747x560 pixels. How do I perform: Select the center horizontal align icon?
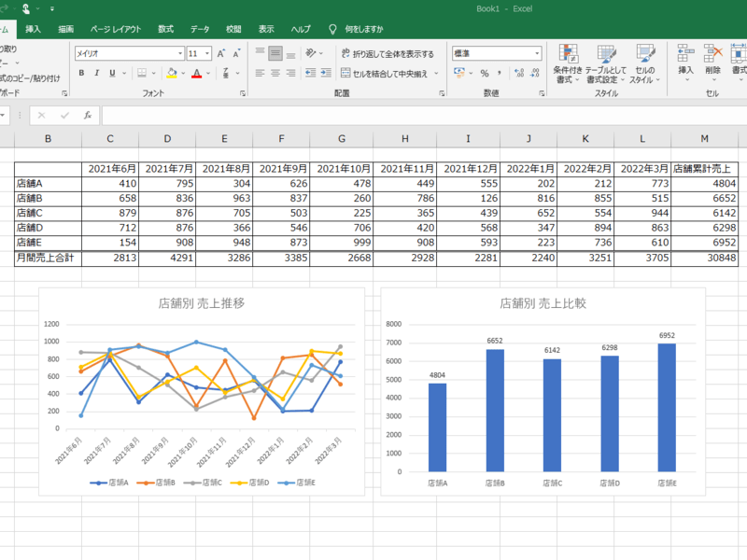(275, 73)
